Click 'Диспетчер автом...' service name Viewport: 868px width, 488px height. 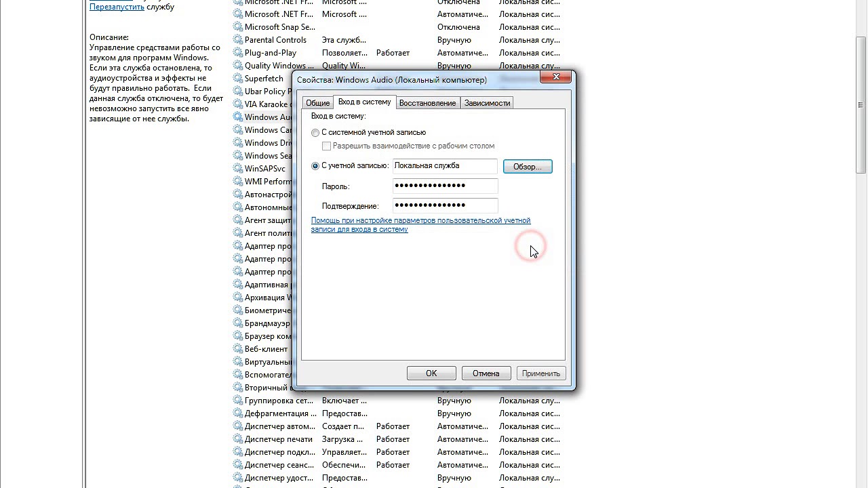(280, 426)
